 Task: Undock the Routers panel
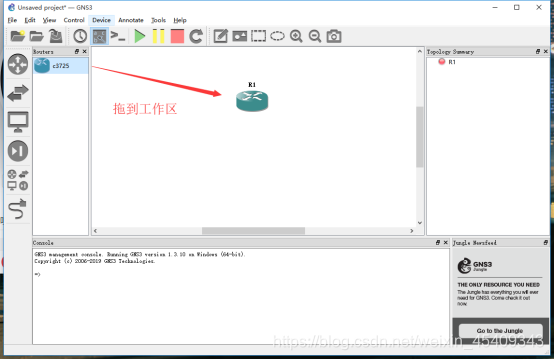(x=77, y=52)
